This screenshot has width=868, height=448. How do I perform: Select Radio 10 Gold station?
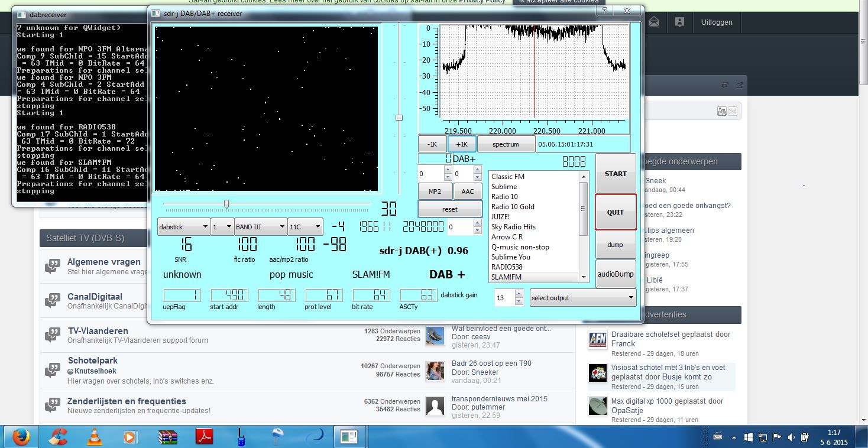coord(513,206)
